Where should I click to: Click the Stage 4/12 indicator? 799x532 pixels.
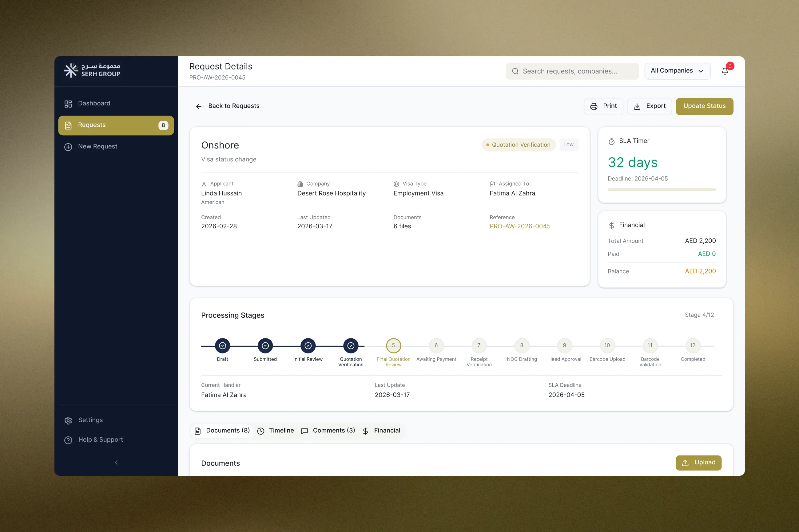[699, 315]
